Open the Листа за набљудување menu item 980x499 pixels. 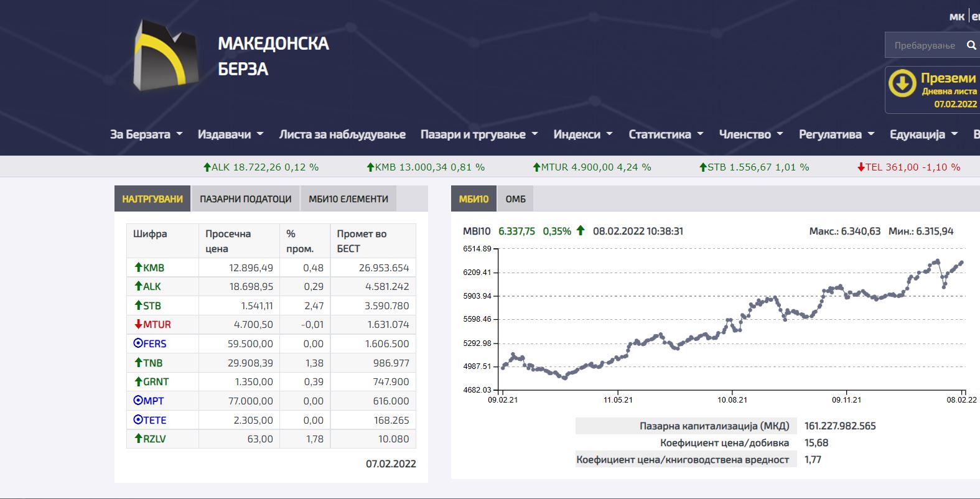[x=342, y=134]
